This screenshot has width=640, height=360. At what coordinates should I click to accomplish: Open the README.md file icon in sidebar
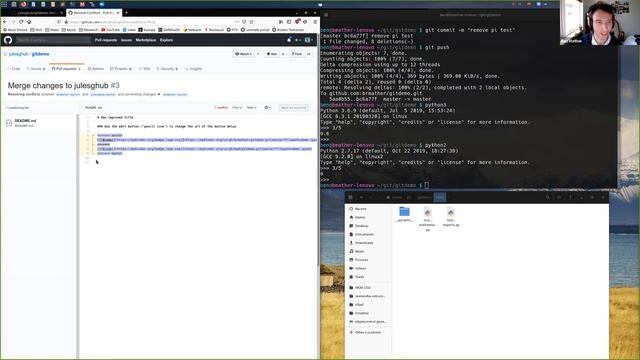coord(9,122)
